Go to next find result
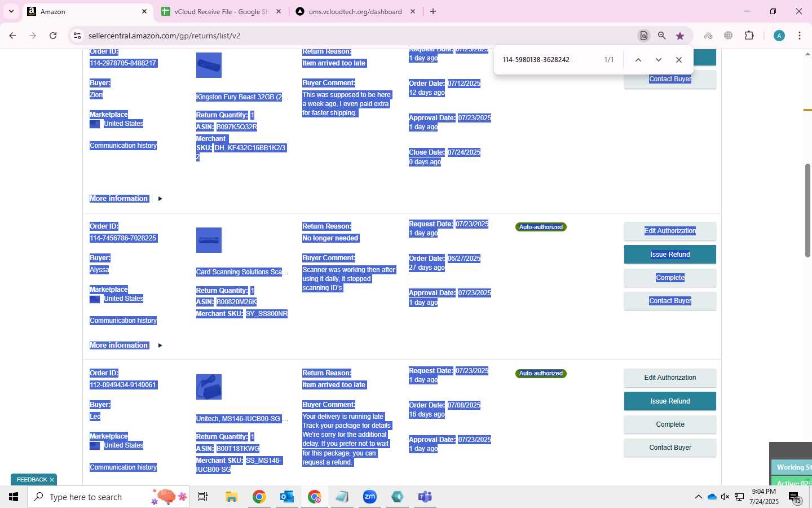The width and height of the screenshot is (812, 508). pyautogui.click(x=658, y=60)
